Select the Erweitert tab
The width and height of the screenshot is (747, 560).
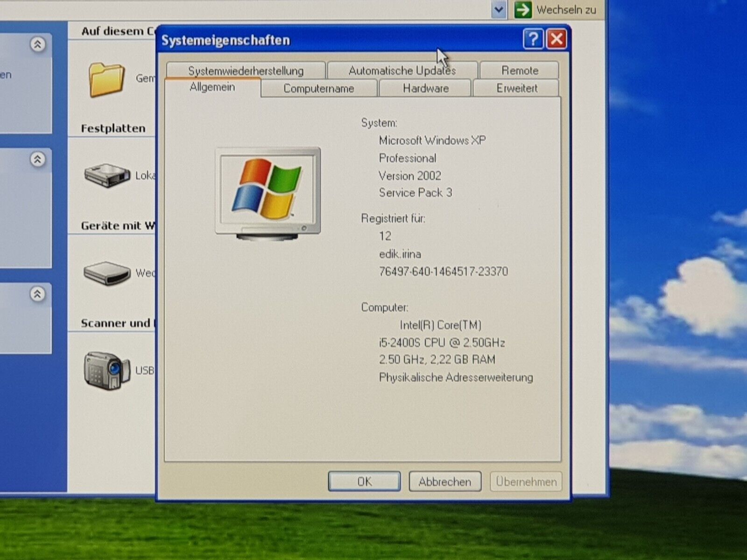point(516,88)
